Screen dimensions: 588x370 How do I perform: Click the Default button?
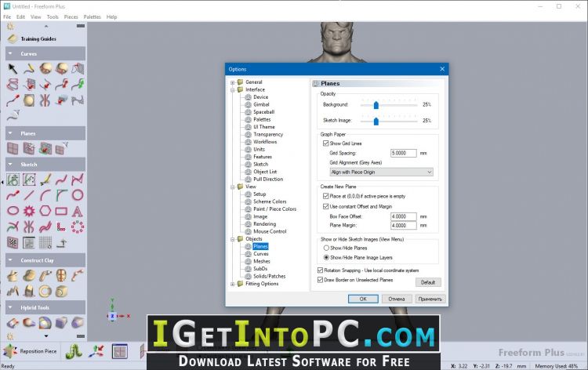(x=428, y=282)
